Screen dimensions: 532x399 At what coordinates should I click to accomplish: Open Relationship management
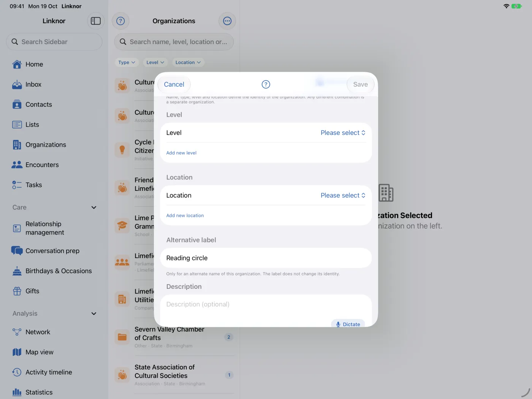[54, 228]
